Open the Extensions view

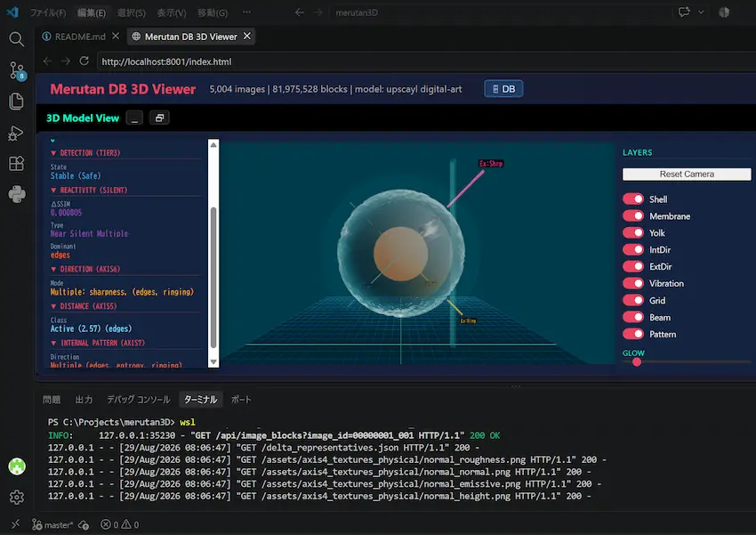click(x=16, y=164)
